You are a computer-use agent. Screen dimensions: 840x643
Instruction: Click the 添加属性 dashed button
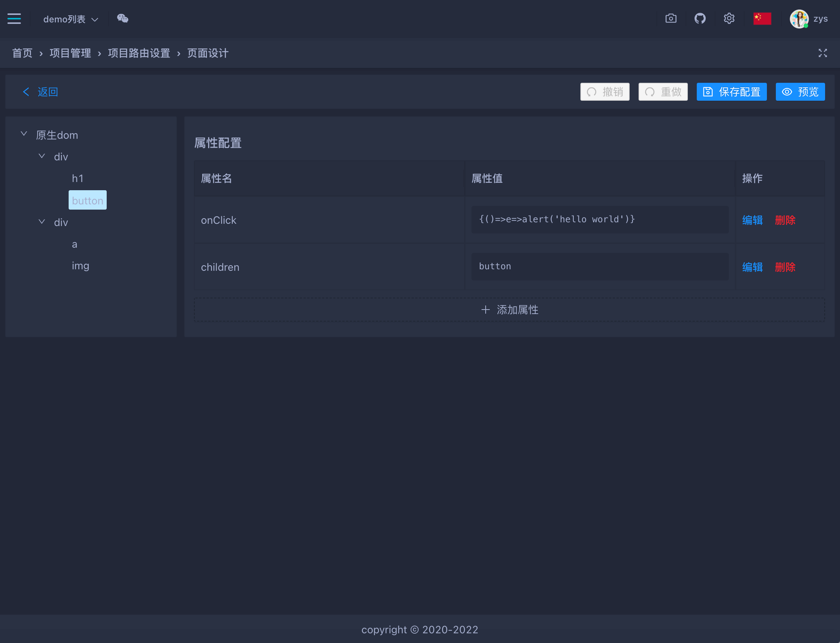point(509,310)
